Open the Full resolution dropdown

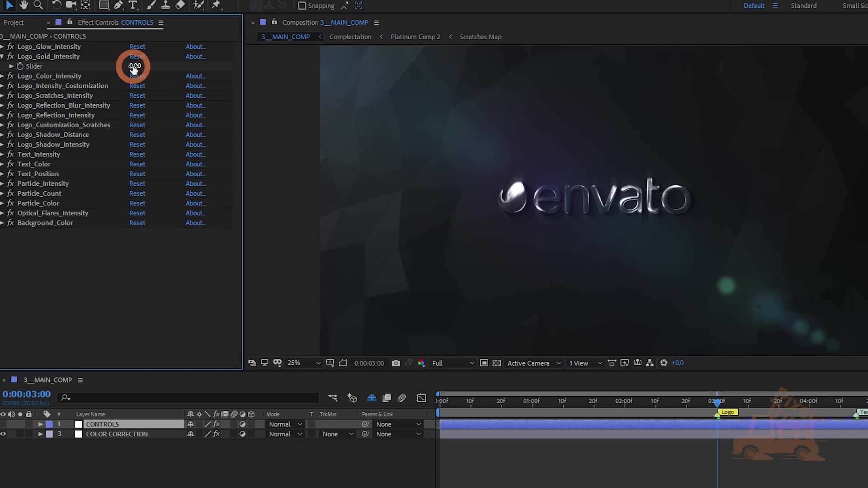coord(453,363)
